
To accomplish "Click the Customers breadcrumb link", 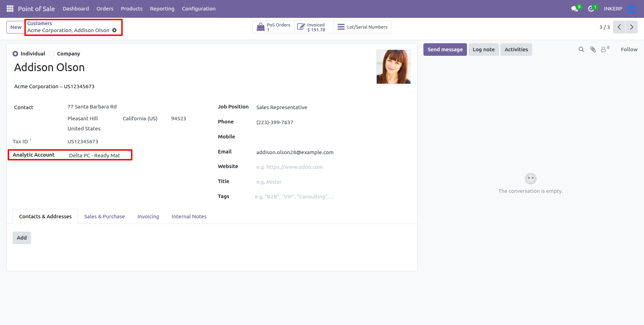I will tap(40, 23).
